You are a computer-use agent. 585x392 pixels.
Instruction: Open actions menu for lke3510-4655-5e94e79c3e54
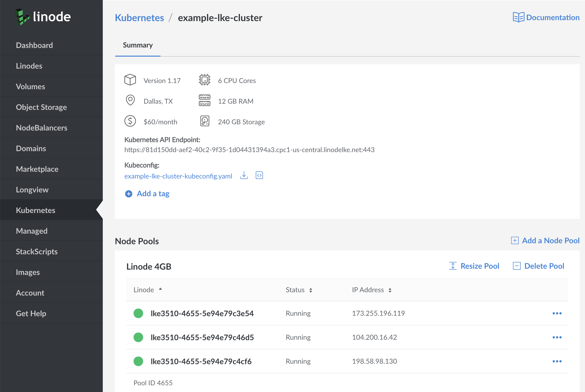tap(557, 313)
